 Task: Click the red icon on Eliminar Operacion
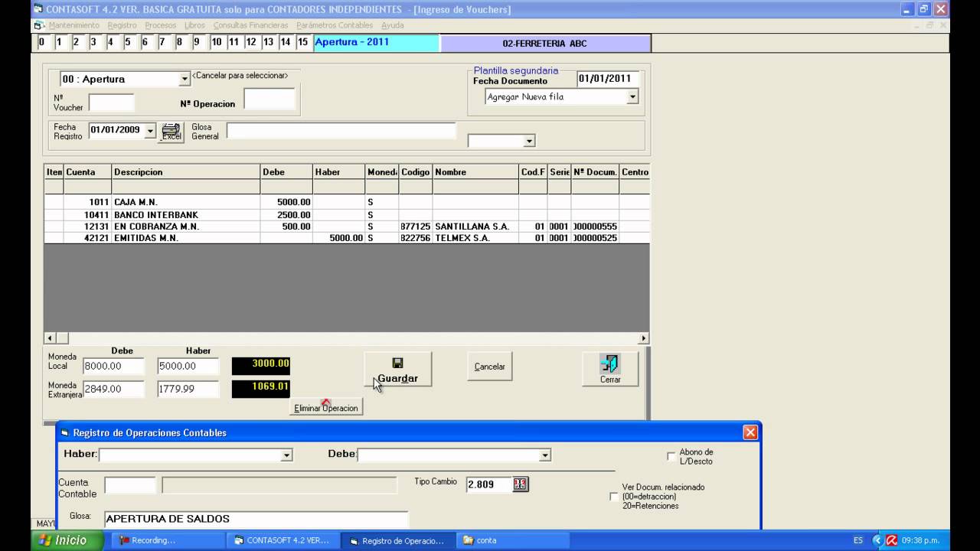tap(325, 401)
